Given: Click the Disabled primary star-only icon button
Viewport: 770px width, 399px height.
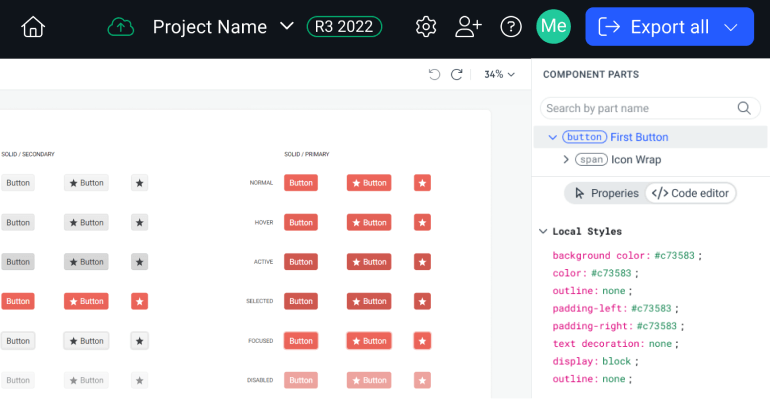Looking at the screenshot, I should pyautogui.click(x=422, y=380).
